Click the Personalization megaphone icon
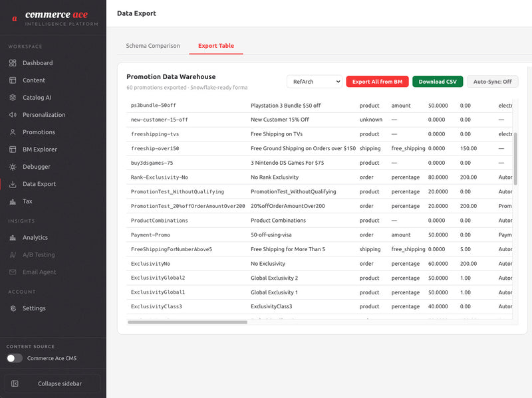 (13, 114)
